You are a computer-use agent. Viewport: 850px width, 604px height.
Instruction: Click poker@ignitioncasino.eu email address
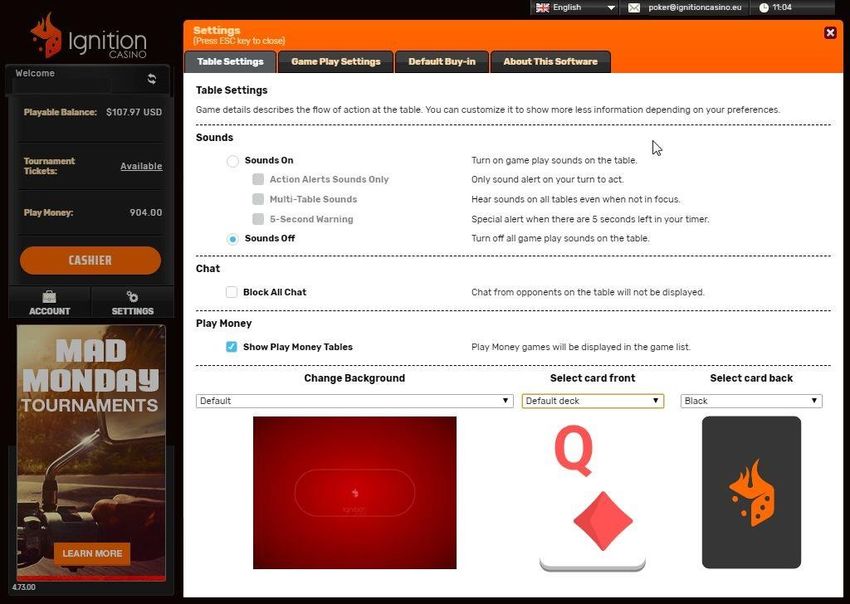[x=694, y=8]
